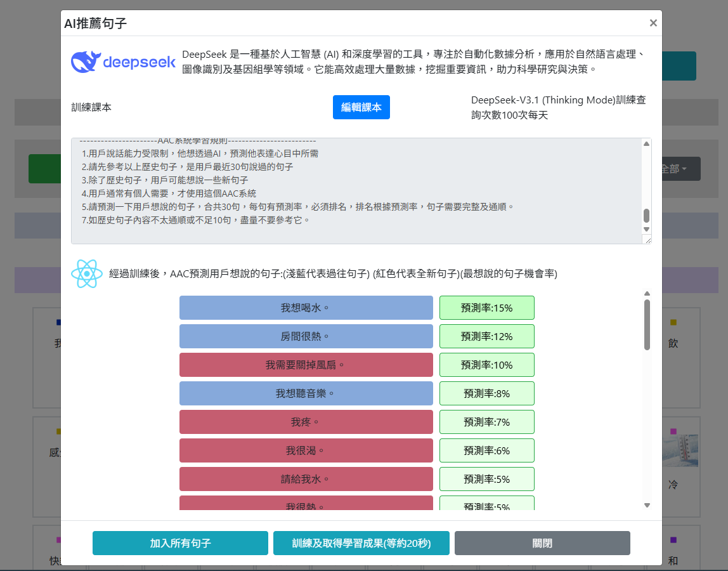The image size is (728, 571).
Task: Click 訓練及取得學習成果 button
Action: click(x=361, y=543)
